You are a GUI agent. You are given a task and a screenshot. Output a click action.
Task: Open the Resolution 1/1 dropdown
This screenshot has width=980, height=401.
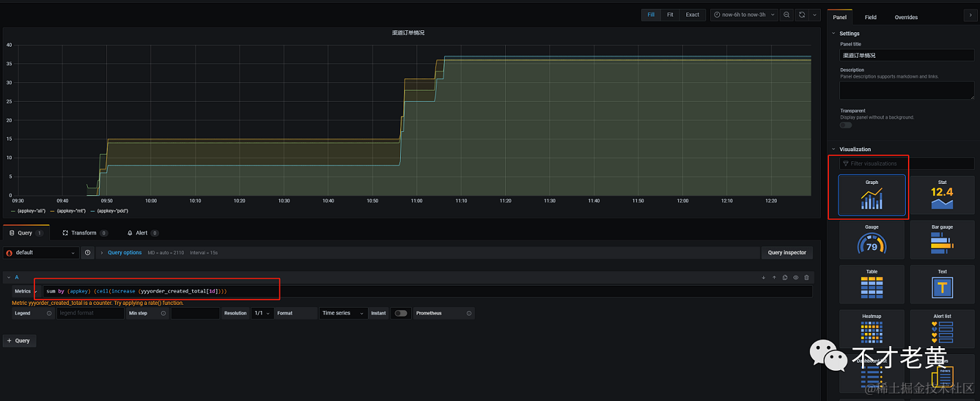264,313
